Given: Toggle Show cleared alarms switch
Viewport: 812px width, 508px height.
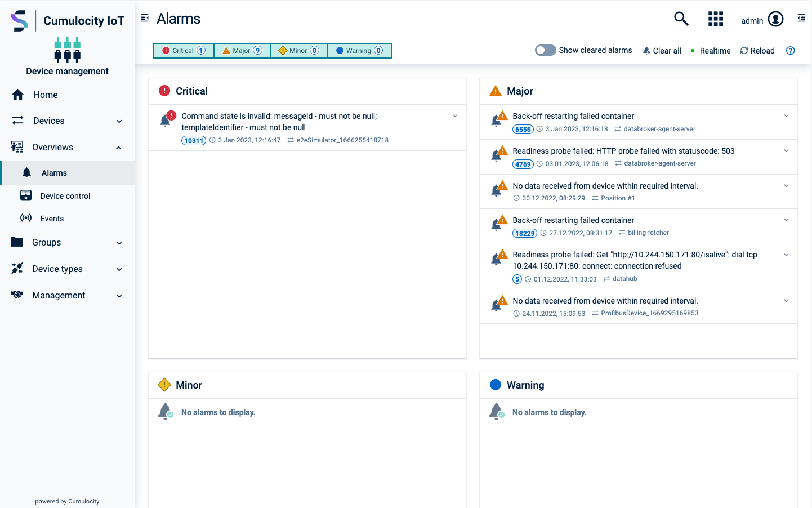Looking at the screenshot, I should [x=545, y=50].
